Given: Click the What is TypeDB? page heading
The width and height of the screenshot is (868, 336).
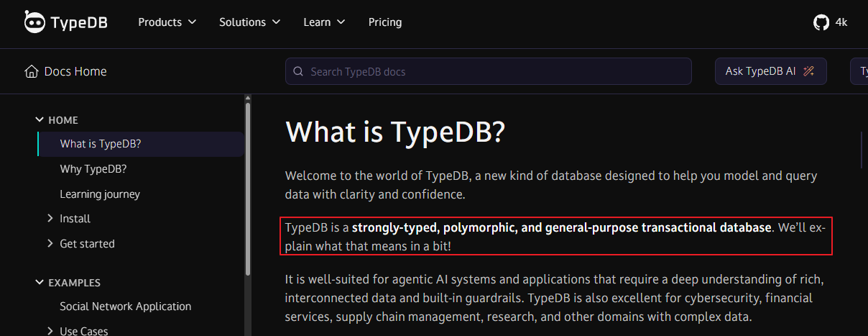Looking at the screenshot, I should [396, 132].
